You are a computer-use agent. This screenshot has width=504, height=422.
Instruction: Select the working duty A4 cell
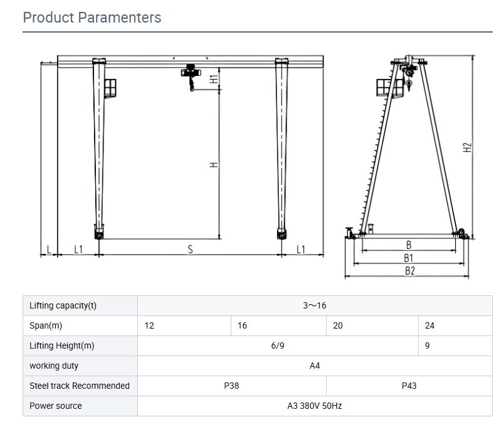[313, 366]
